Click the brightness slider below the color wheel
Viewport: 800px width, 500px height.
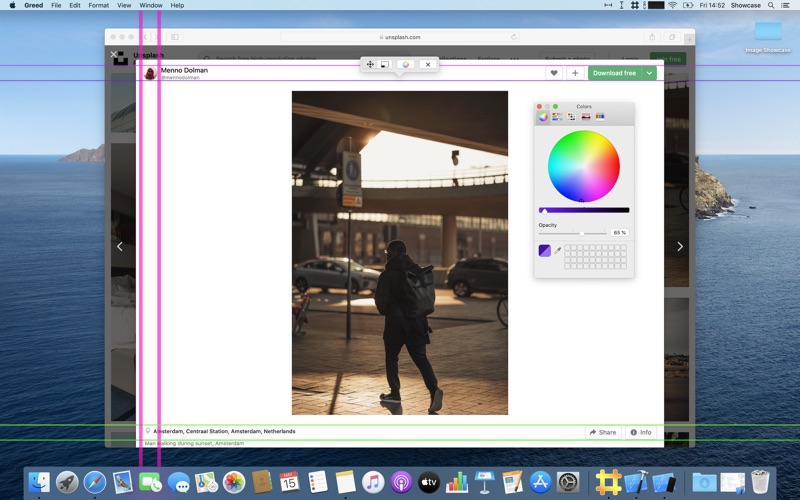click(584, 210)
